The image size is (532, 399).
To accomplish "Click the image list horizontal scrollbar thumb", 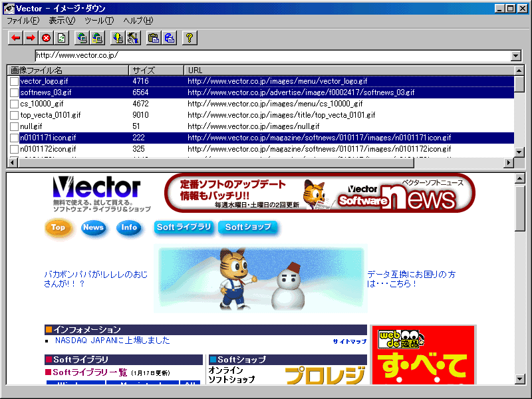I will point(215,163).
